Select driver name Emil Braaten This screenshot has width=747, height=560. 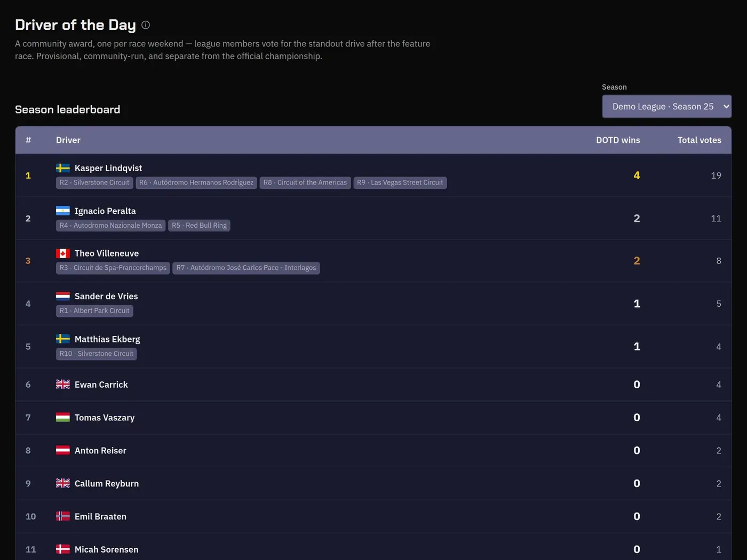click(100, 516)
